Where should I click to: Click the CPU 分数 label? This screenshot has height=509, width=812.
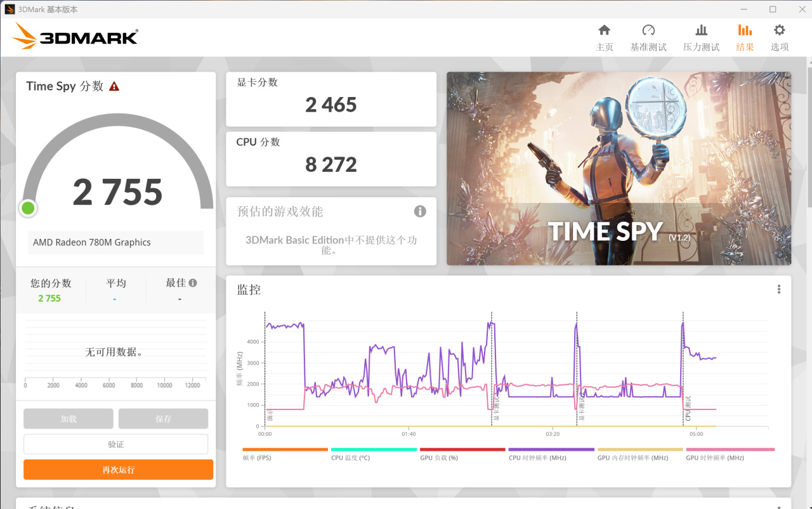pos(258,142)
